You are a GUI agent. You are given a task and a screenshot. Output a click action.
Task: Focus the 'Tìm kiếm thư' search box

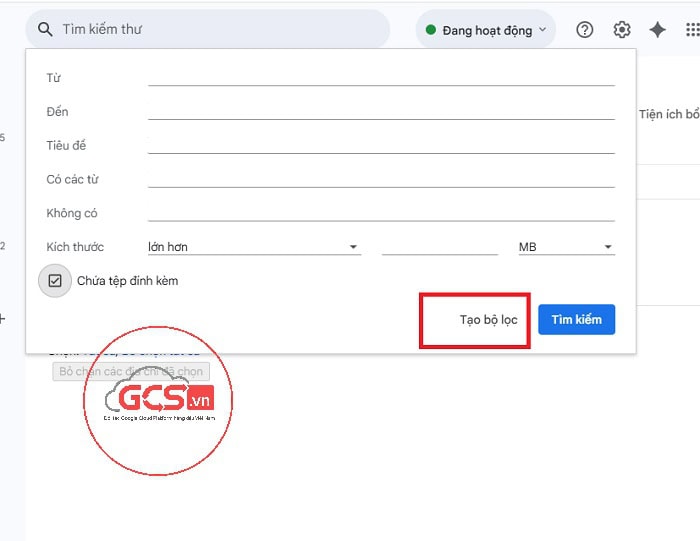tap(208, 29)
